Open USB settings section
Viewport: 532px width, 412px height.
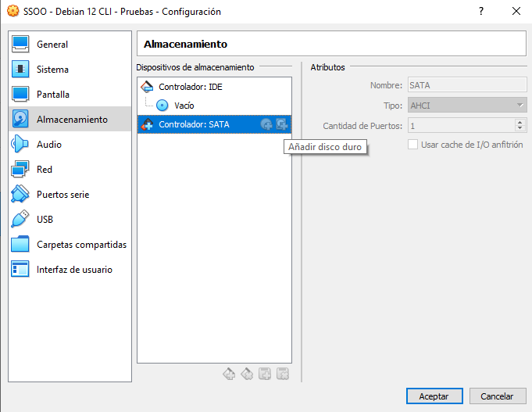point(45,220)
